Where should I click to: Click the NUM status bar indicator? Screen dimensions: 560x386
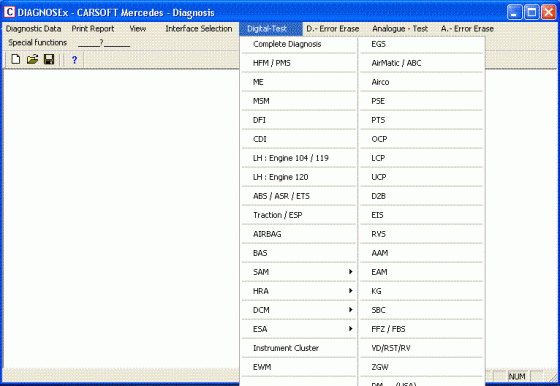(517, 376)
